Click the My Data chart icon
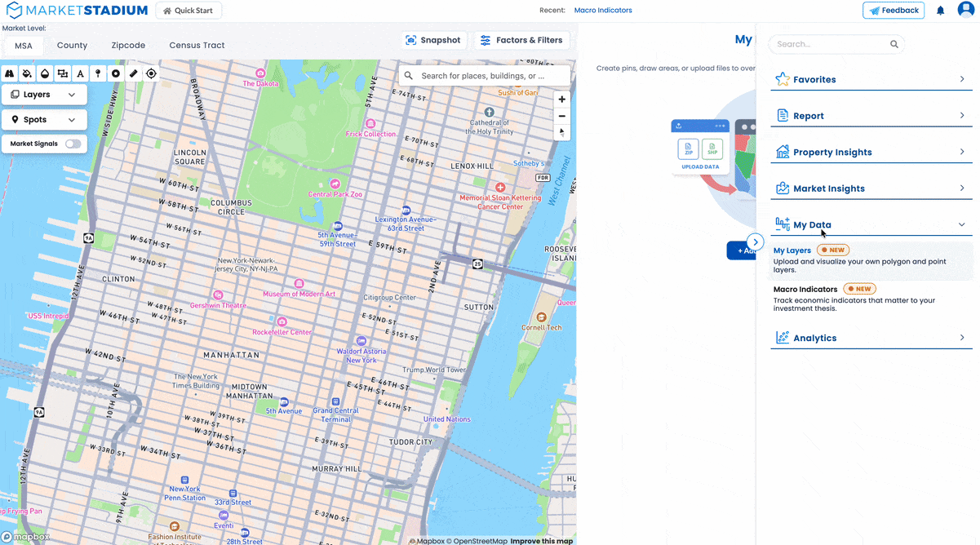Image resolution: width=980 pixels, height=545 pixels. point(783,224)
